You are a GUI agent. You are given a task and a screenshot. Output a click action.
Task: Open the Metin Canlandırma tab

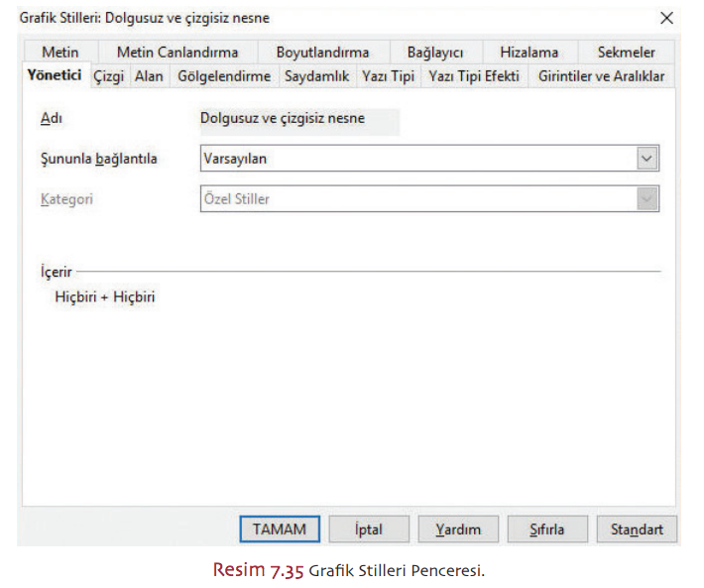[x=176, y=53]
